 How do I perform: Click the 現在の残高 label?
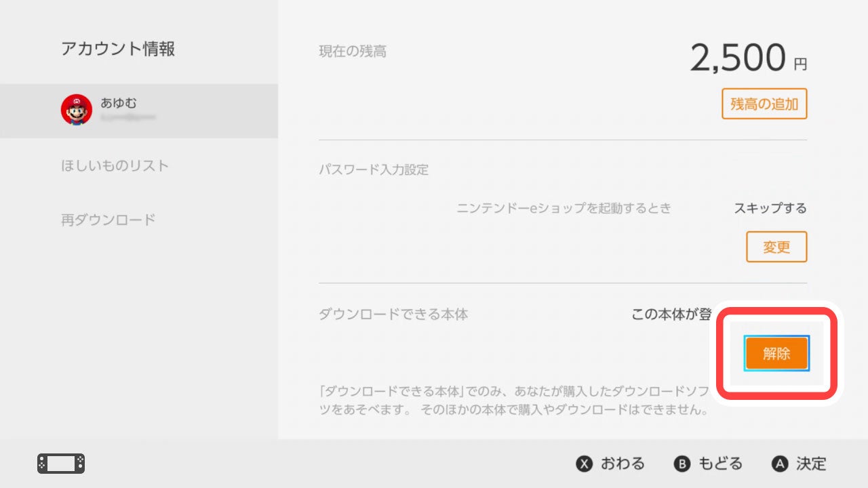point(353,51)
